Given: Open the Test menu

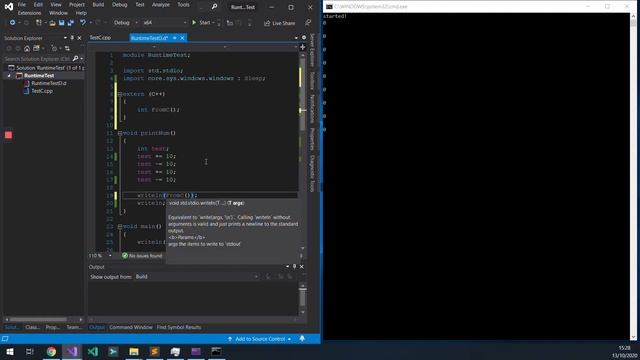Looking at the screenshot, I should tap(140, 4).
